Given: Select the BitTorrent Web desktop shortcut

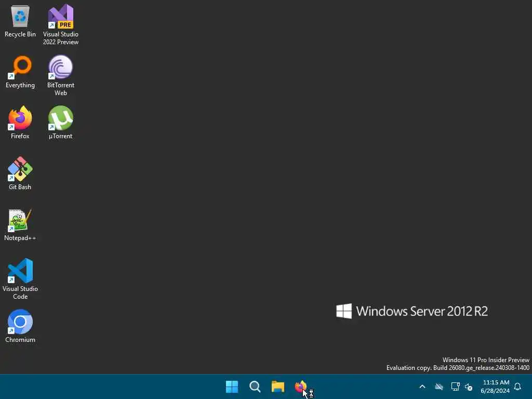Looking at the screenshot, I should coord(61,76).
